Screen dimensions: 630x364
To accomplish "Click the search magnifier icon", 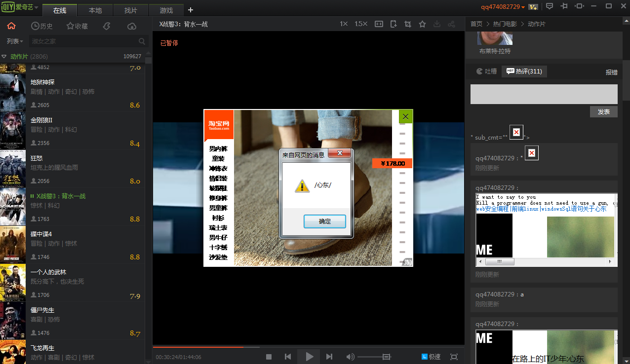I will click(x=142, y=41).
